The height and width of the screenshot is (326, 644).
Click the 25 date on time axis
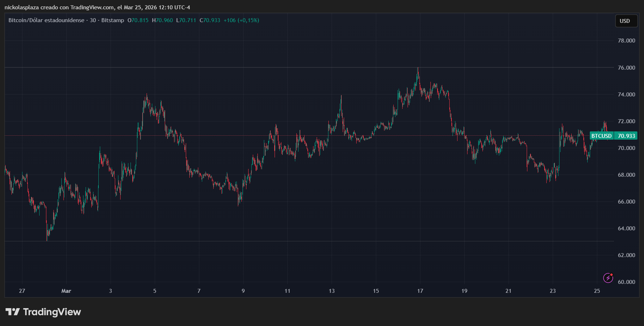click(597, 291)
